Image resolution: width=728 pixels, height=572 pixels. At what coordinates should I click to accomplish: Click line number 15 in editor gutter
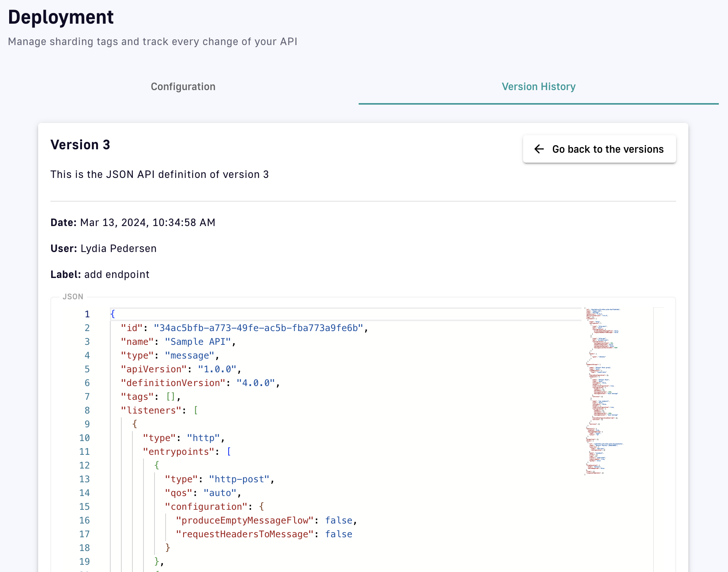[84, 507]
